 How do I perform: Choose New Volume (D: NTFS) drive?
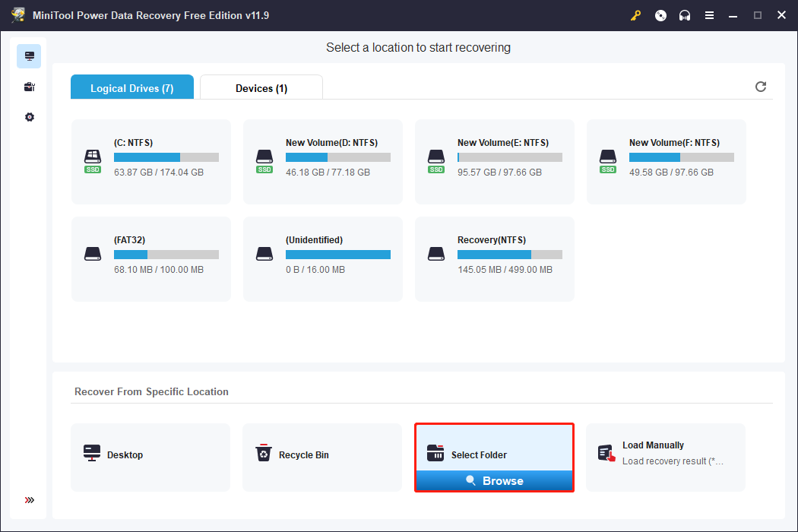pyautogui.click(x=323, y=161)
